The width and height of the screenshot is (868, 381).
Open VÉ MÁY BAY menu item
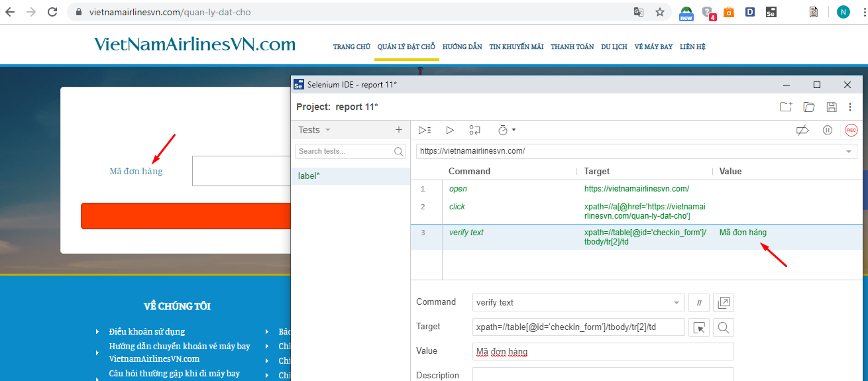click(x=653, y=47)
